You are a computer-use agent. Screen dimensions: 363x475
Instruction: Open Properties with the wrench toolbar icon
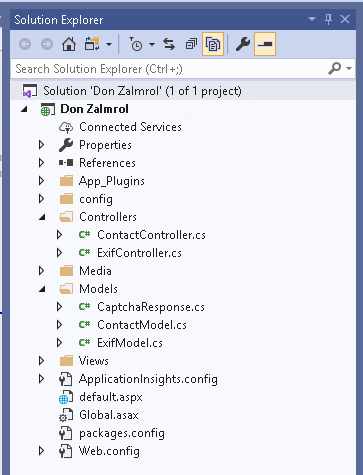point(243,44)
